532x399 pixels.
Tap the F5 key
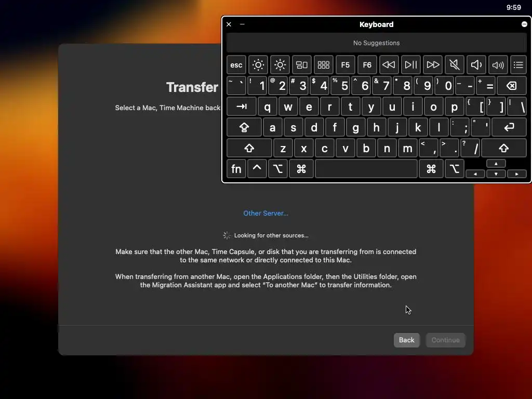pos(345,65)
